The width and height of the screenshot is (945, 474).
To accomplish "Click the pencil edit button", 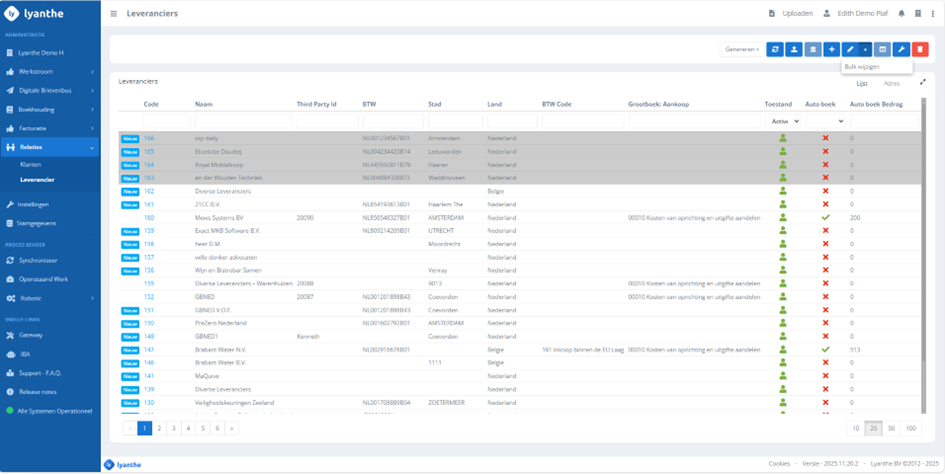I will click(x=850, y=49).
